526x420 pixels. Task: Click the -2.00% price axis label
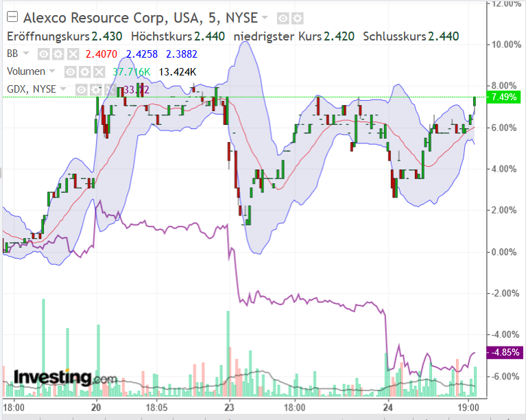click(504, 294)
